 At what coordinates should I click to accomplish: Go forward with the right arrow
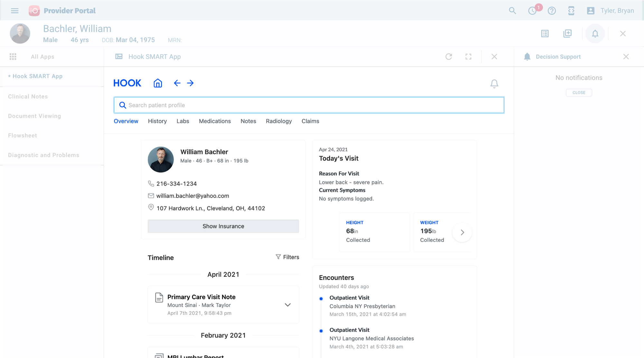coord(190,83)
